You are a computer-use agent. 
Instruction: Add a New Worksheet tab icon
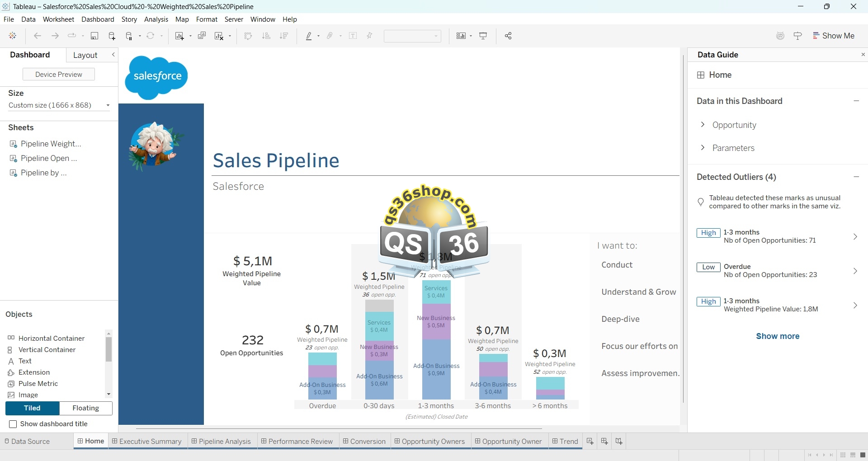point(590,442)
